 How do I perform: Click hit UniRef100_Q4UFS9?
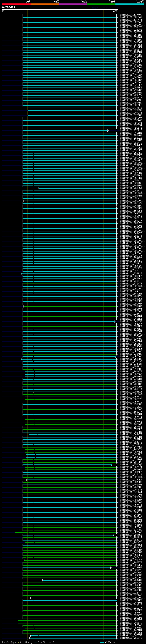tap(131, 321)
